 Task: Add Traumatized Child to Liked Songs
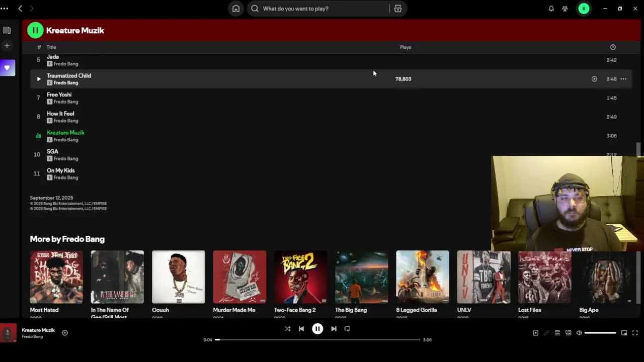(x=594, y=79)
